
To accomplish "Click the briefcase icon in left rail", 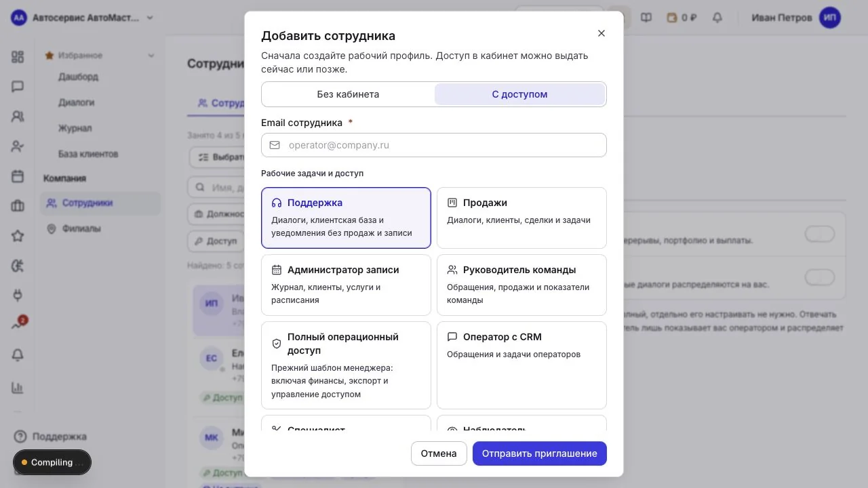I will (18, 206).
